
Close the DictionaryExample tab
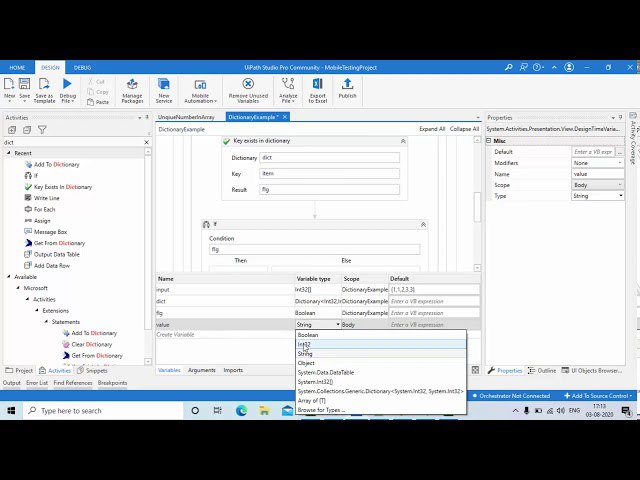(x=285, y=117)
